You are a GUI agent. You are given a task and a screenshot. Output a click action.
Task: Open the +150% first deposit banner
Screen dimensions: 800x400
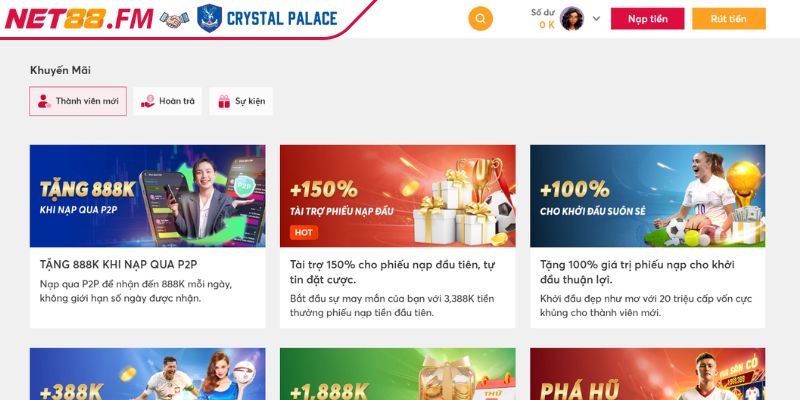(397, 196)
